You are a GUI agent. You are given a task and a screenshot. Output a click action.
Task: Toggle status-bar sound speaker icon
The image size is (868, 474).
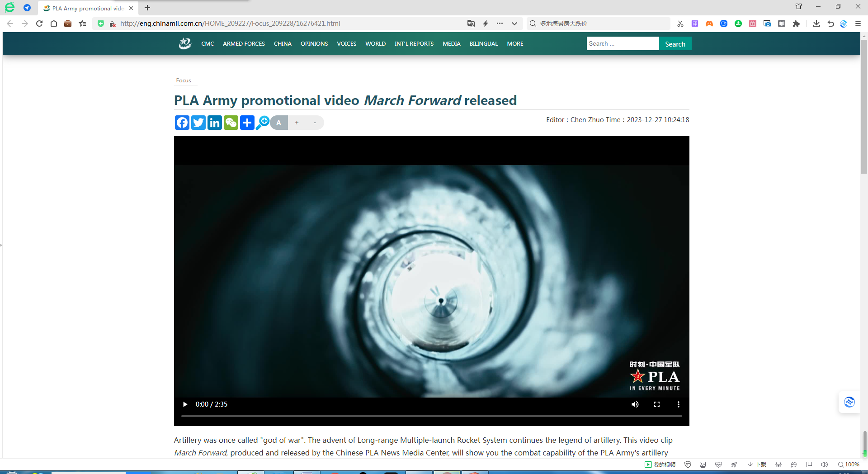[x=825, y=465]
